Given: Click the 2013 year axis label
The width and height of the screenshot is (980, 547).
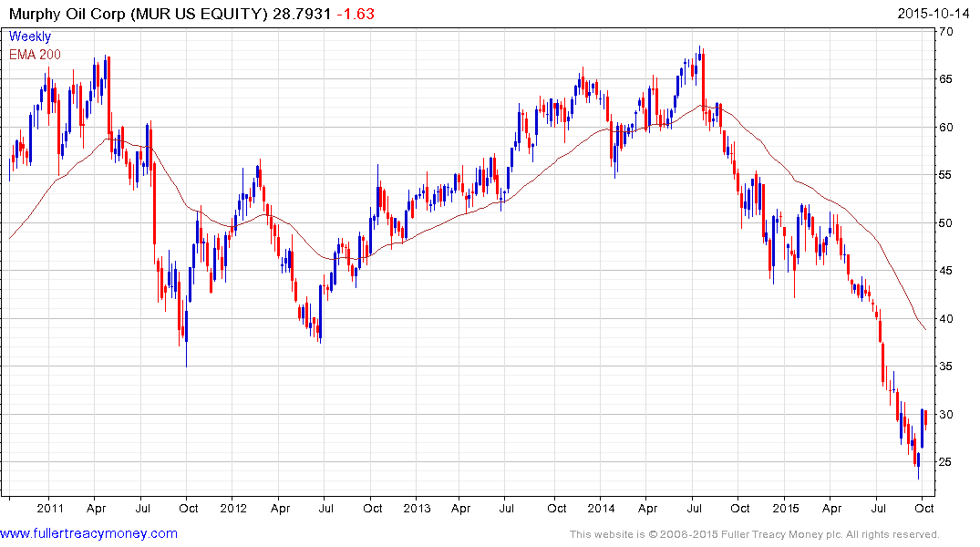Looking at the screenshot, I should point(417,508).
